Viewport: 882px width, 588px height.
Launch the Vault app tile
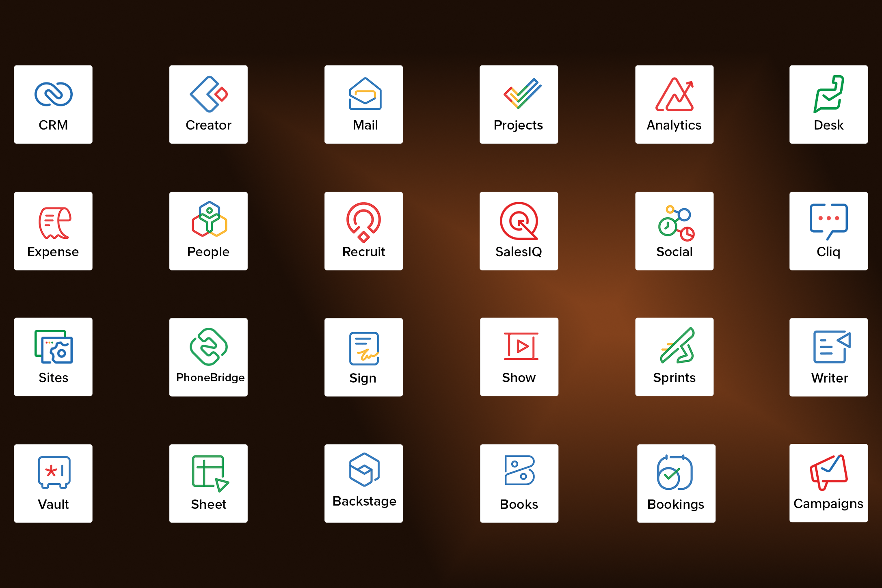coord(53,483)
